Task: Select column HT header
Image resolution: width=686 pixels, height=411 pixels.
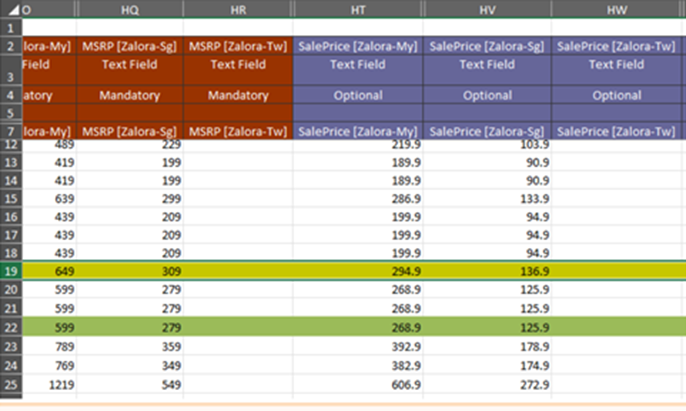Action: tap(358, 9)
